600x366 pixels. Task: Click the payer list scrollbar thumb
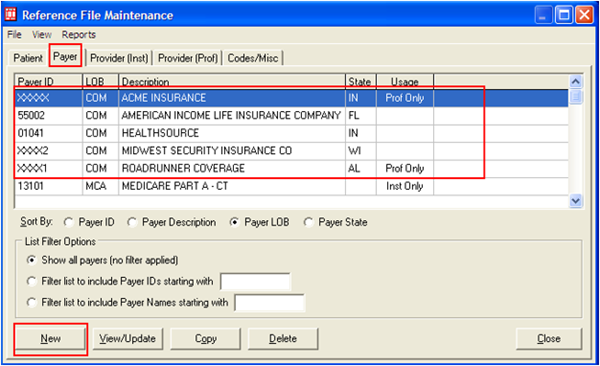click(576, 96)
